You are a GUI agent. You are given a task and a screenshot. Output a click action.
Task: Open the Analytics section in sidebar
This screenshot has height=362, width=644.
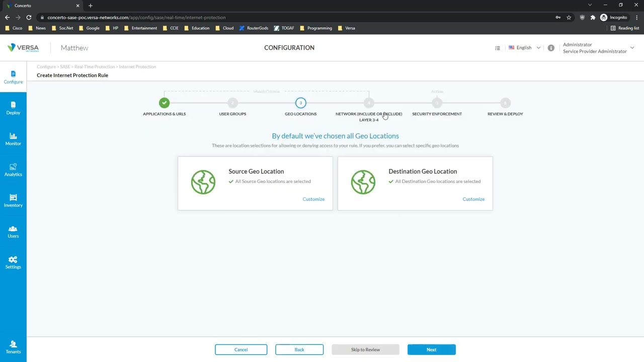[x=13, y=170]
